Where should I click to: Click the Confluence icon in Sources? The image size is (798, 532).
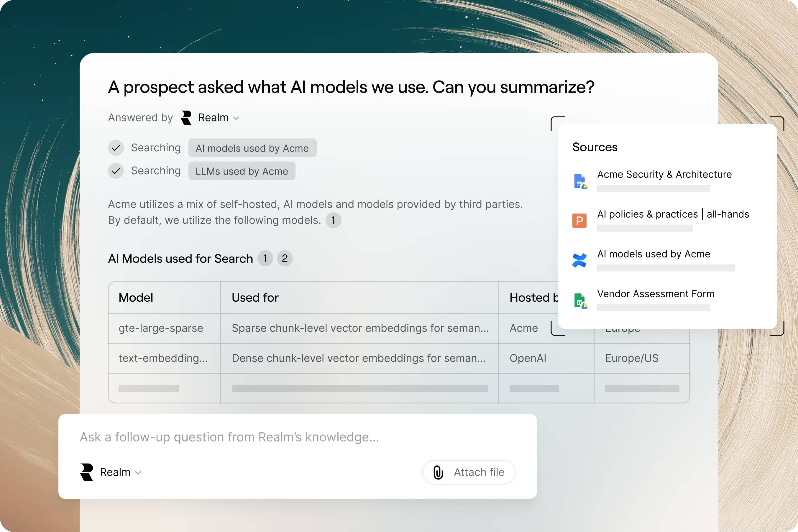(579, 261)
